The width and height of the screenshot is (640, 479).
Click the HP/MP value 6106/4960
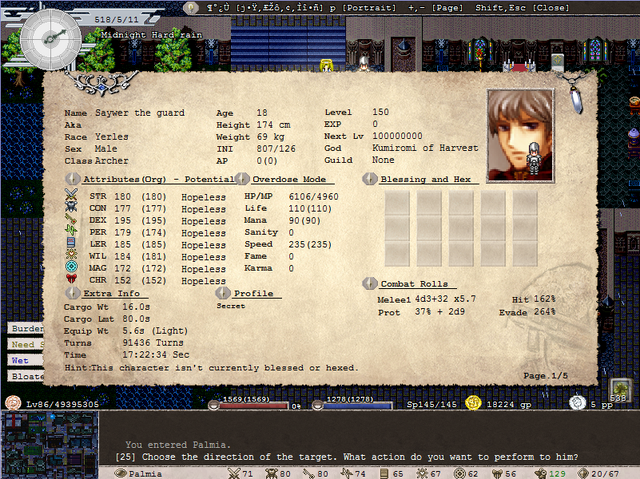pyautogui.click(x=313, y=197)
